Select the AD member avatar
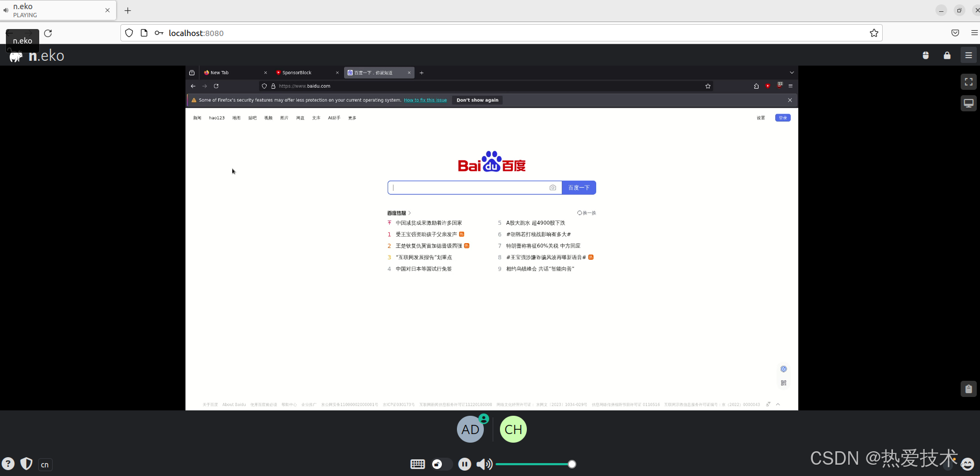980x476 pixels. tap(470, 429)
